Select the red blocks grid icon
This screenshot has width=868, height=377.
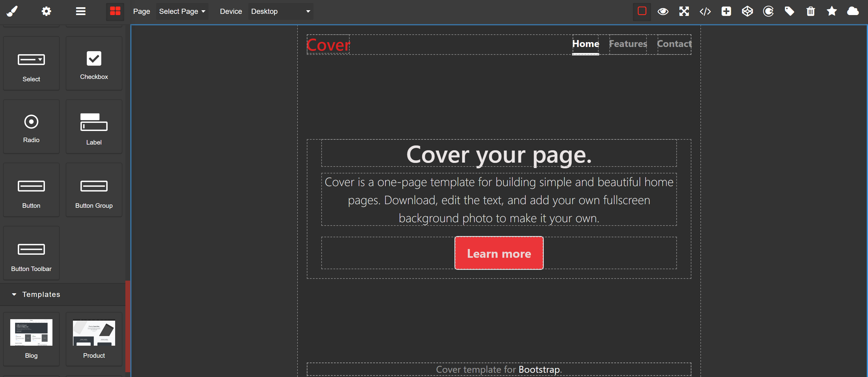pyautogui.click(x=115, y=11)
